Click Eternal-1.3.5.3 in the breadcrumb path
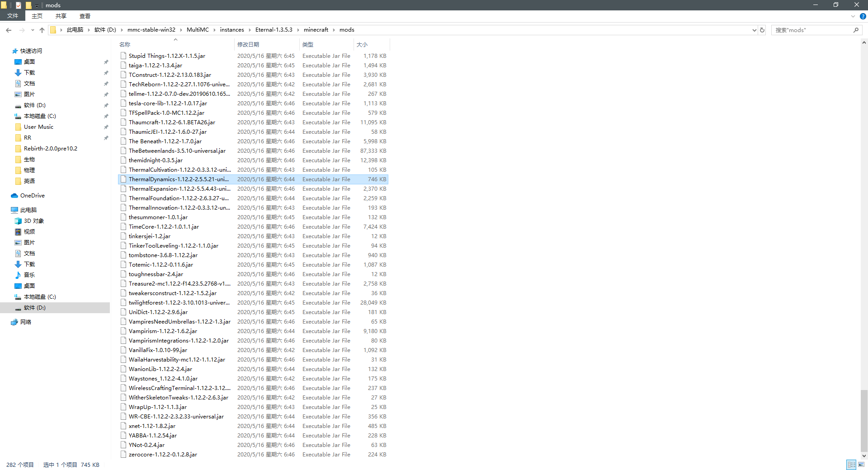The height and width of the screenshot is (470, 868). (x=274, y=30)
